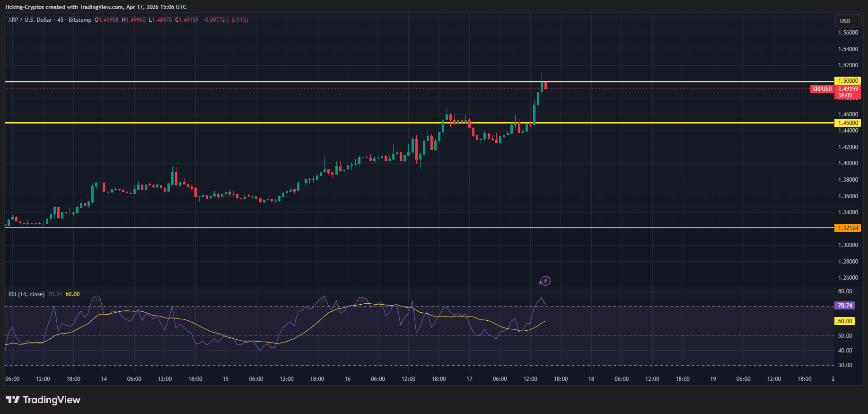Screen dimensions: 868x414
Task: Click the RSI (14, close) indicator label
Action: [26, 294]
